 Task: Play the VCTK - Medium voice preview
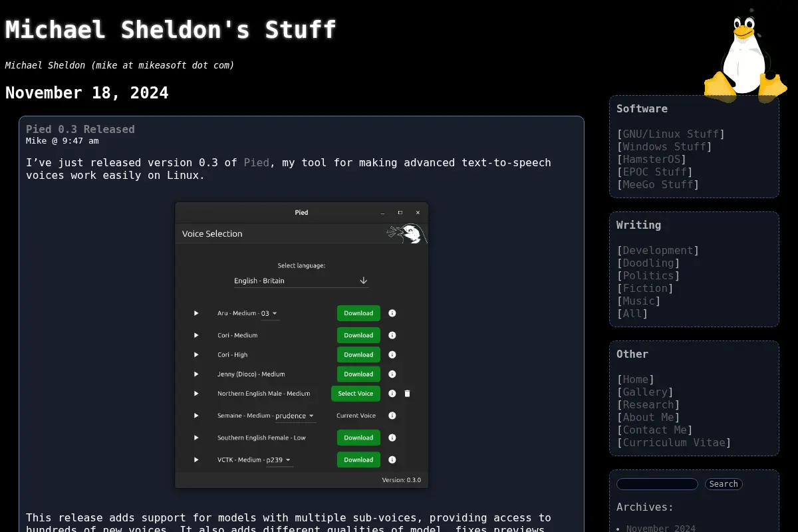(x=196, y=460)
